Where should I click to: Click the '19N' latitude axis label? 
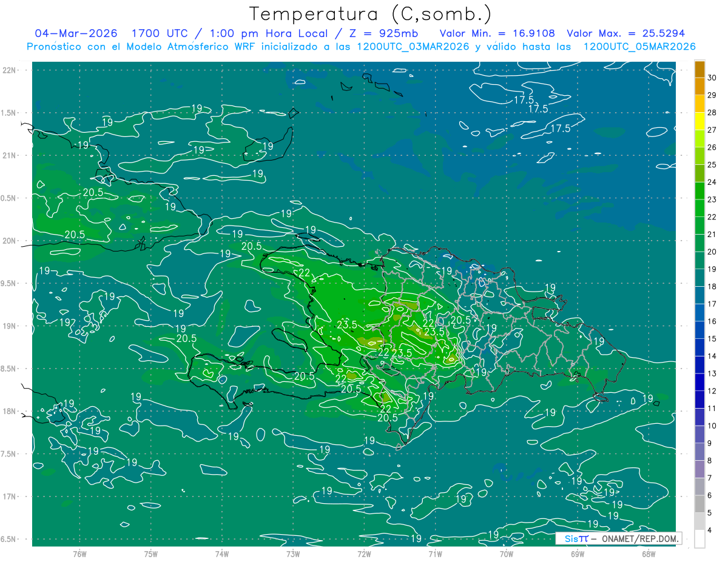click(10, 326)
